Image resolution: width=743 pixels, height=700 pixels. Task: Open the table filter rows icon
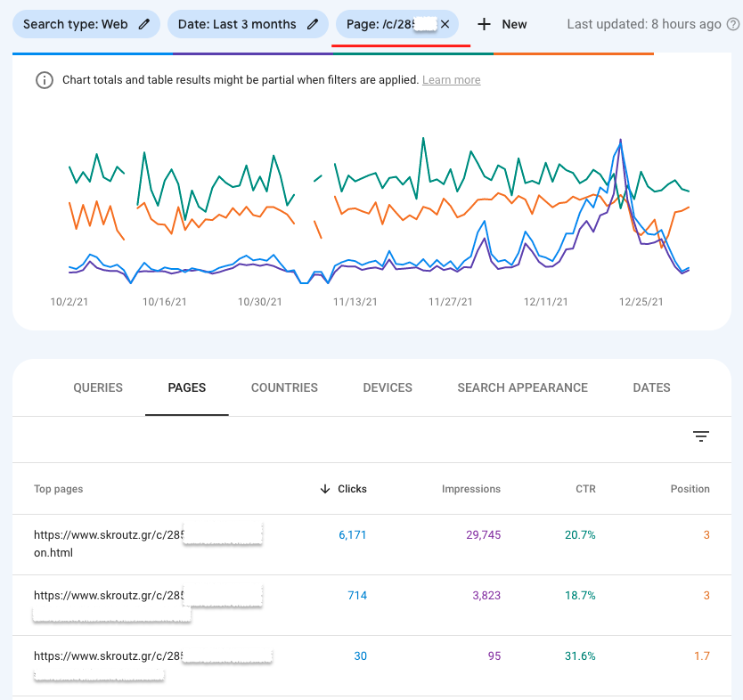pyautogui.click(x=701, y=436)
